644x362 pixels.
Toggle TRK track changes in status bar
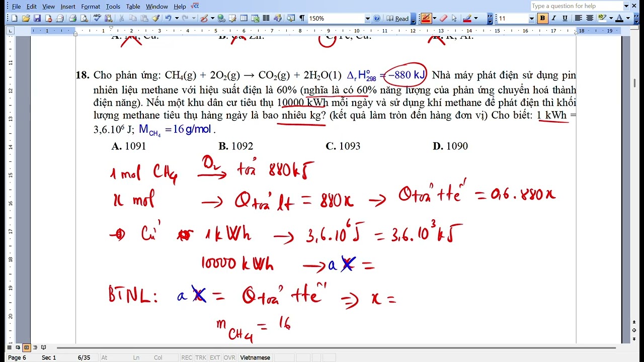(x=200, y=357)
